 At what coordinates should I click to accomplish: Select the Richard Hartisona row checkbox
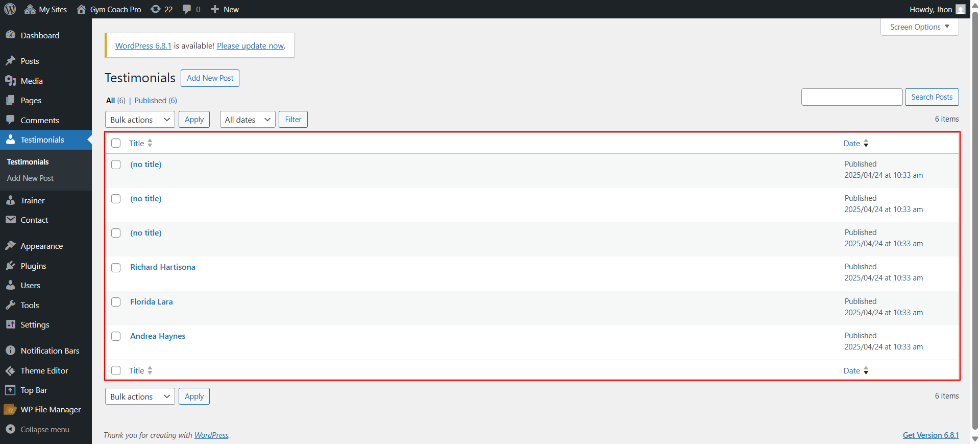point(116,268)
